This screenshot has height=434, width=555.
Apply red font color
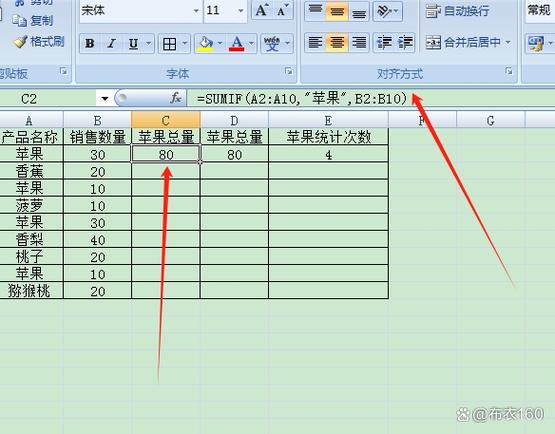[x=237, y=44]
